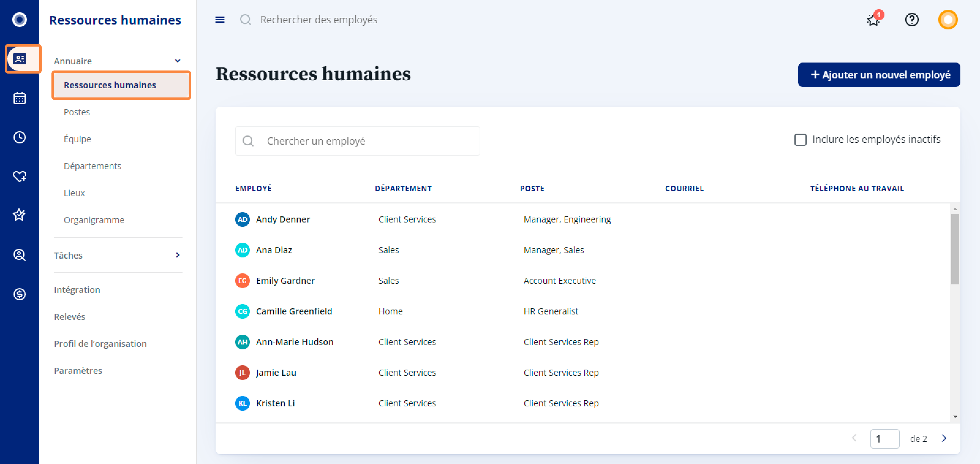Click HR Generalist cell
This screenshot has width=980, height=464.
coord(551,311)
